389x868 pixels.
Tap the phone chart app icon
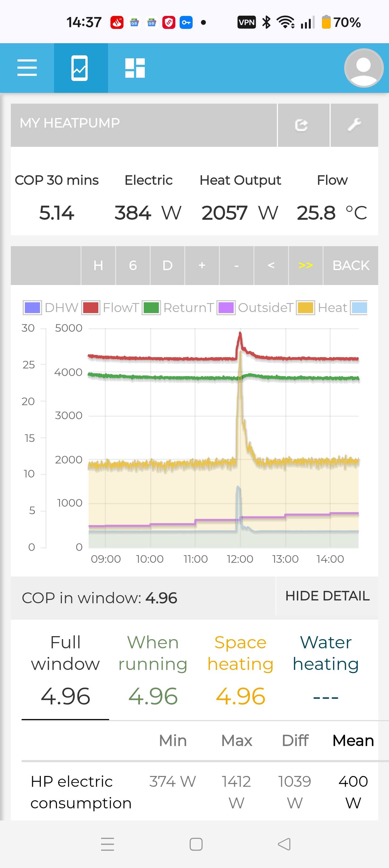coord(81,68)
